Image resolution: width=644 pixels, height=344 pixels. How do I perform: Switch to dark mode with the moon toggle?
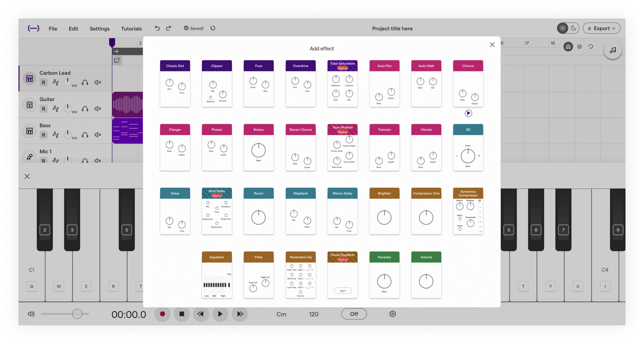574,28
